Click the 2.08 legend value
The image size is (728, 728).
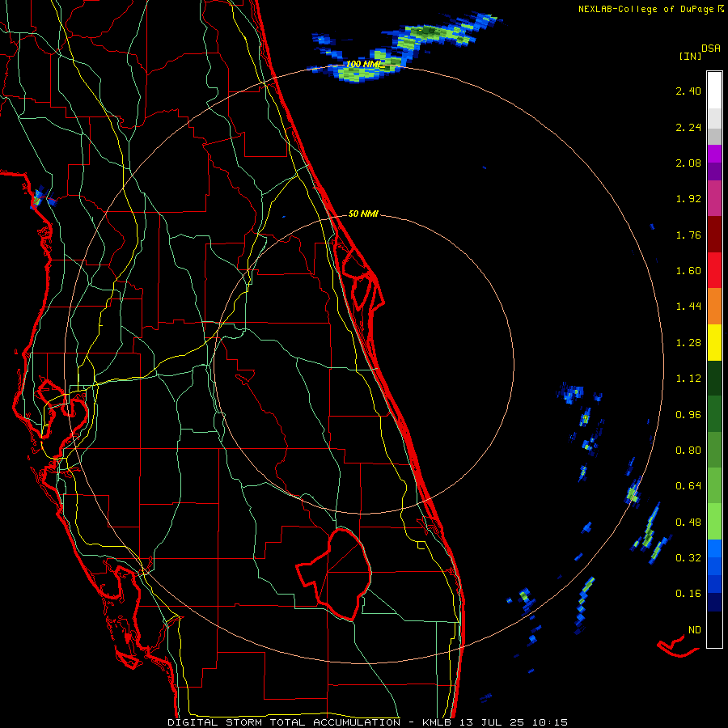coord(688,163)
